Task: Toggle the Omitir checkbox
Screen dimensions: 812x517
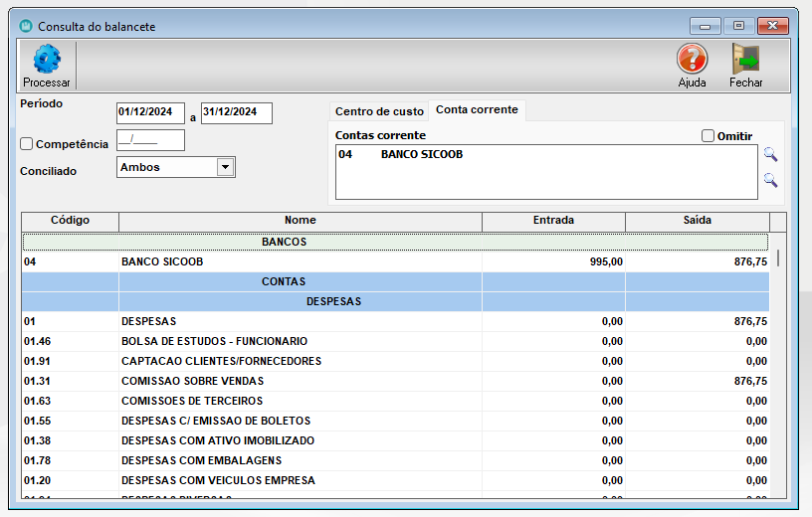Action: click(x=709, y=136)
